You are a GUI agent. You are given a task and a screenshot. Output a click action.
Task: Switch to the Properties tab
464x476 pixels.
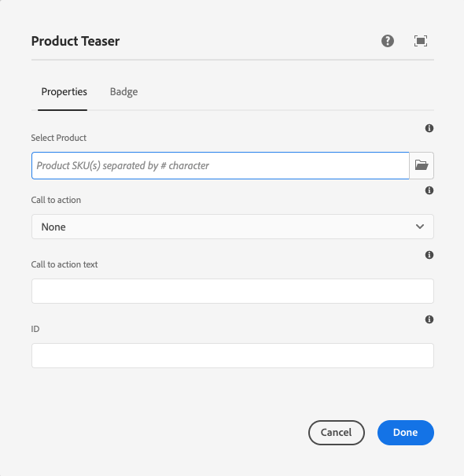(x=64, y=92)
